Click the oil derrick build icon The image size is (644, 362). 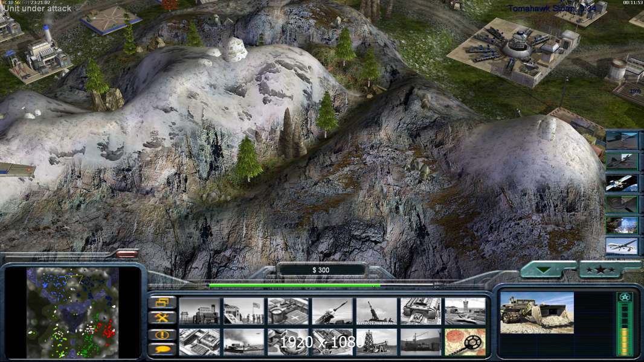(376, 341)
